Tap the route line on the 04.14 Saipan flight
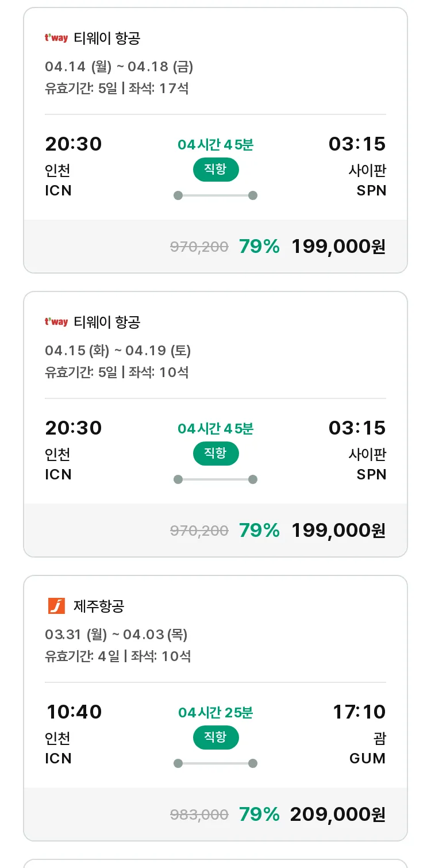 tap(215, 195)
